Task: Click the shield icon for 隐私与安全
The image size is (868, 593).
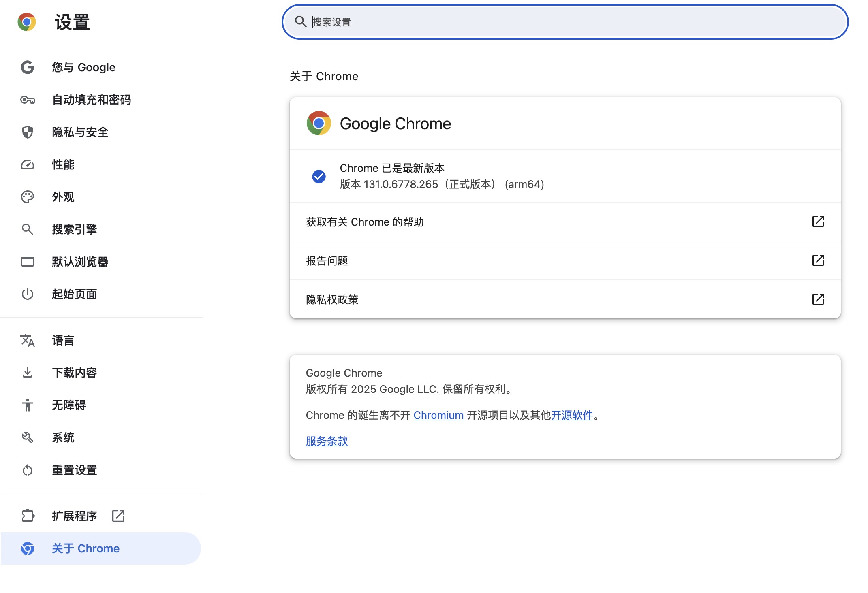Action: pos(28,132)
